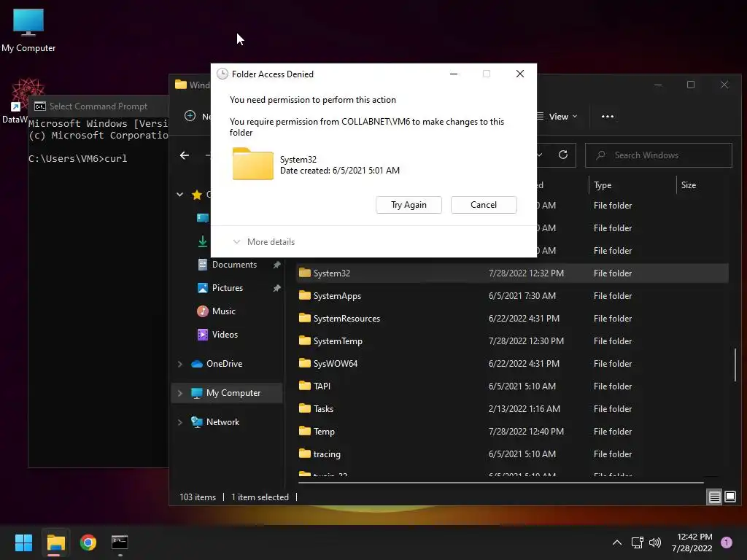Select OneDrive in the navigation pane
The height and width of the screenshot is (560, 747).
click(x=224, y=364)
